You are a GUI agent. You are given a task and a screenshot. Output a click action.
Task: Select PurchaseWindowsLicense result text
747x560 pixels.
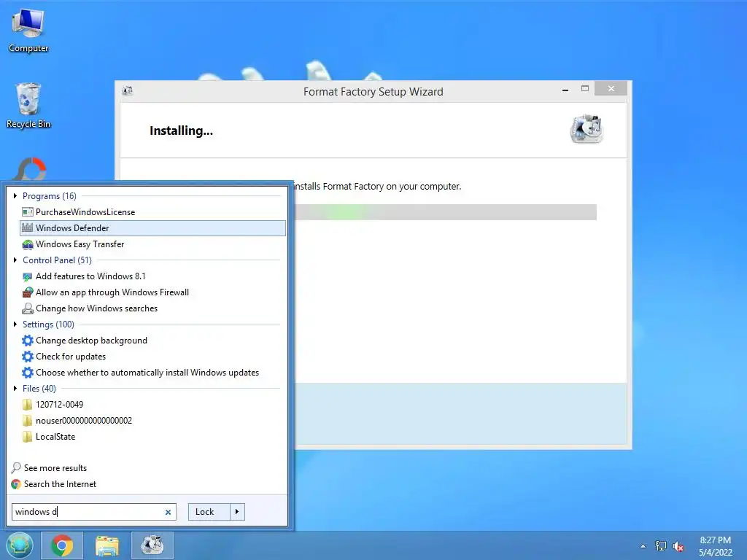tap(85, 212)
